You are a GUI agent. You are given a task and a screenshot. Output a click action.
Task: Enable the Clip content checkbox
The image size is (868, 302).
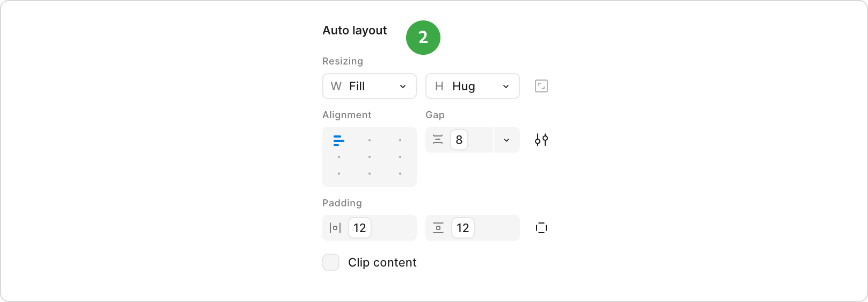tap(331, 262)
